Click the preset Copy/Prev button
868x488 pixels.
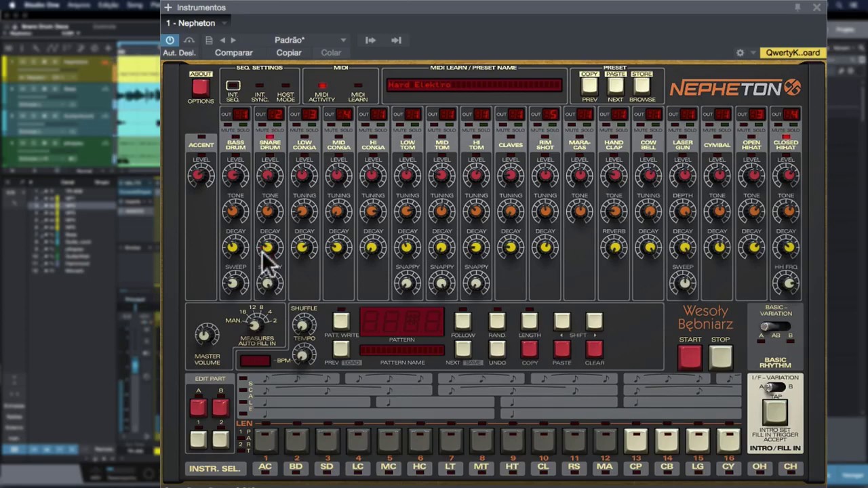tap(589, 85)
